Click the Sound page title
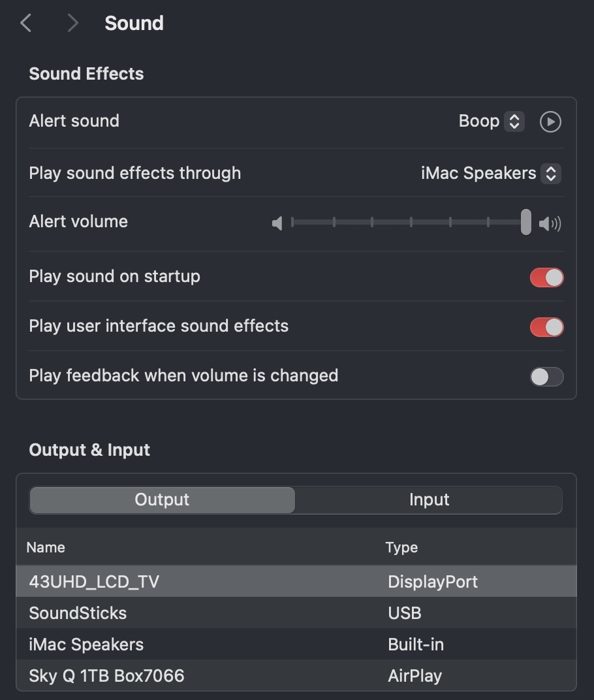Screen dimensions: 594x700 pyautogui.click(x=134, y=24)
